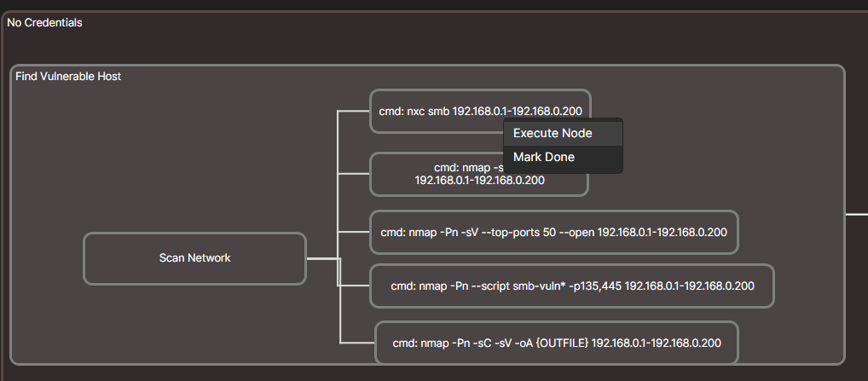Viewport: 868px width, 381px height.
Task: Choose Mark Done from the context menu
Action: tap(544, 157)
